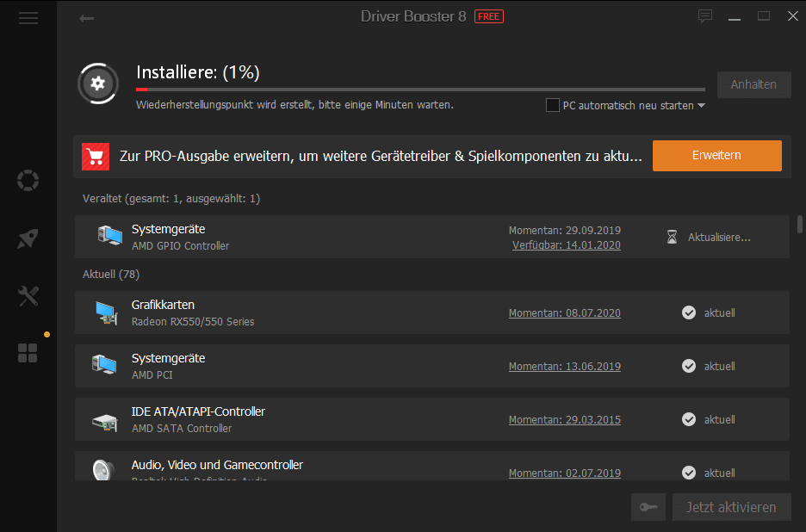Click the Radeon RX550 graphics card icon
The height and width of the screenshot is (532, 806).
[107, 312]
